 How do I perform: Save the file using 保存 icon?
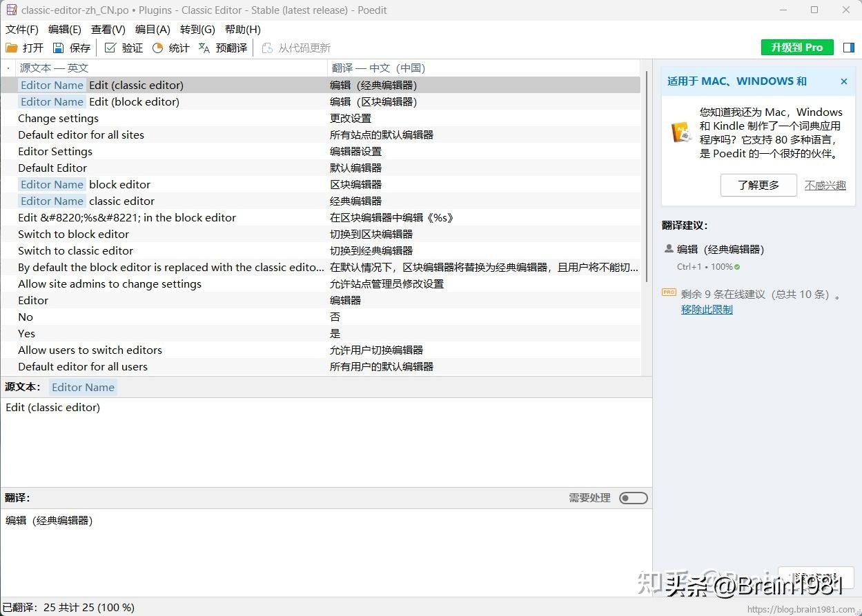pos(72,48)
